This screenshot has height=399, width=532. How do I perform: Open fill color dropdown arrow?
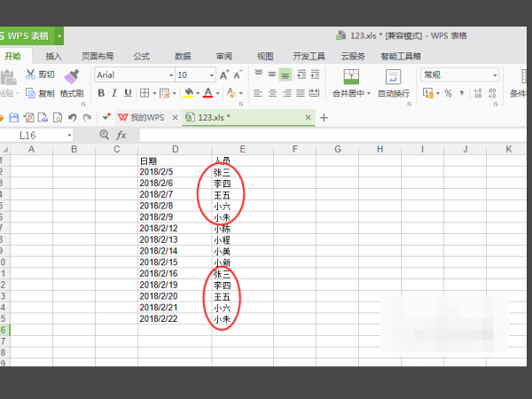[198, 93]
